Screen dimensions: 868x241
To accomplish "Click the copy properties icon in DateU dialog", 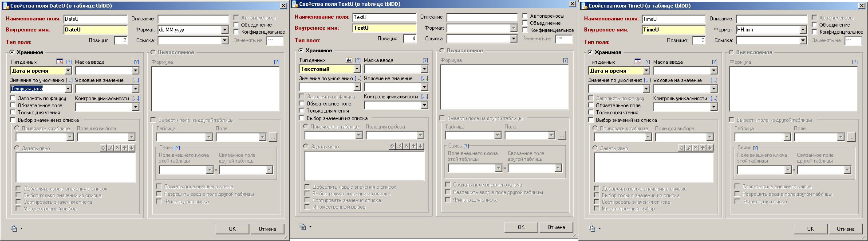I will (x=14, y=229).
